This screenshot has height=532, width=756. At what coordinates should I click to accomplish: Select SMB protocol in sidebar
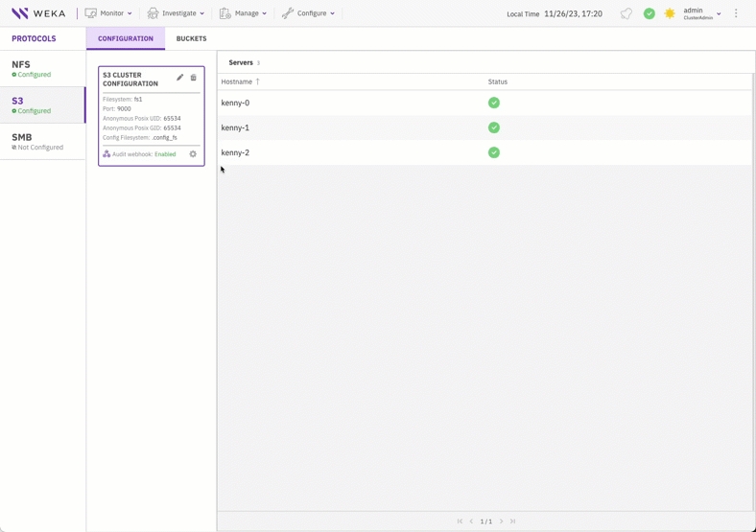tap(42, 141)
